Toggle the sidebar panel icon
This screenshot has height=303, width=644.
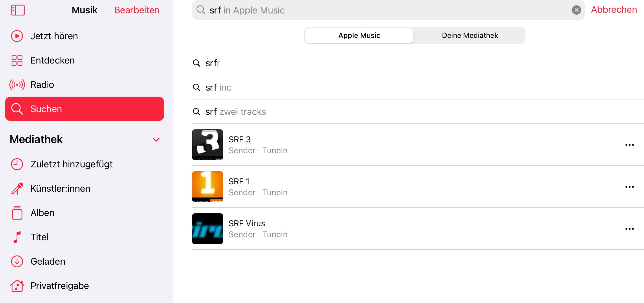click(17, 10)
